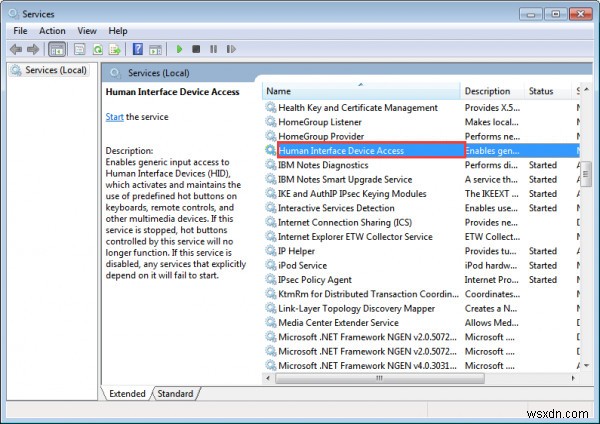The height and width of the screenshot is (424, 600).
Task: Click Started status of IP Helper
Action: (543, 251)
